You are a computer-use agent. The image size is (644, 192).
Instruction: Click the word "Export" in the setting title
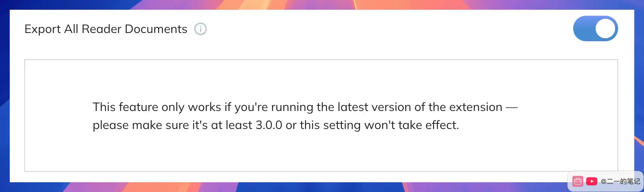tap(42, 29)
